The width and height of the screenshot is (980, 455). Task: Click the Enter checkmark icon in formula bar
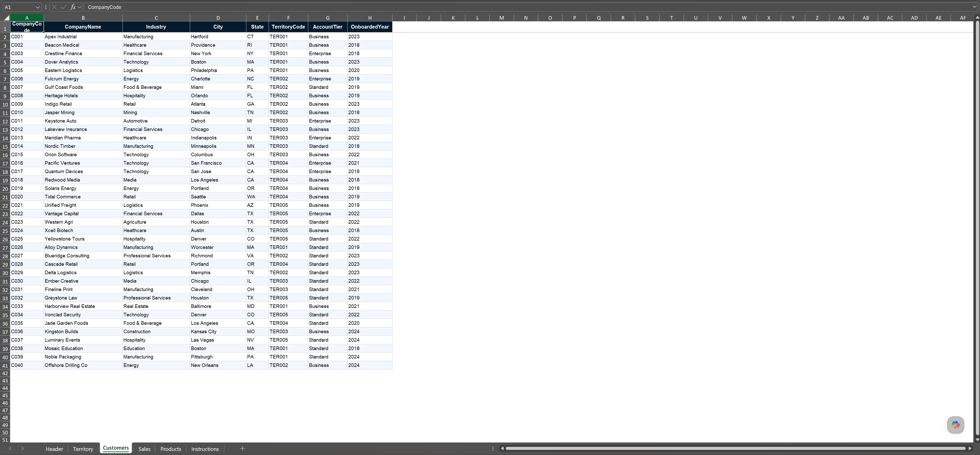pyautogui.click(x=63, y=7)
